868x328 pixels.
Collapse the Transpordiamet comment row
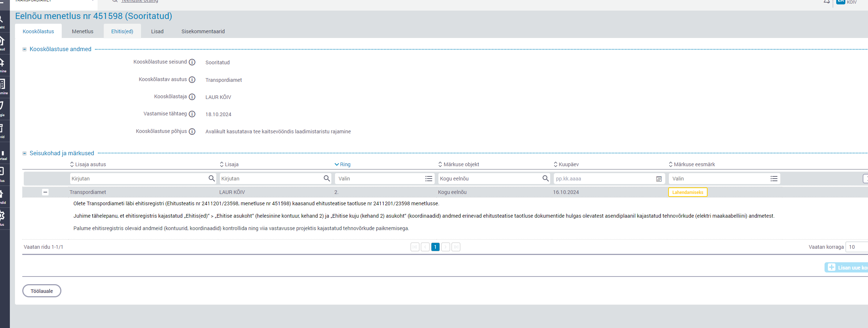[45, 192]
